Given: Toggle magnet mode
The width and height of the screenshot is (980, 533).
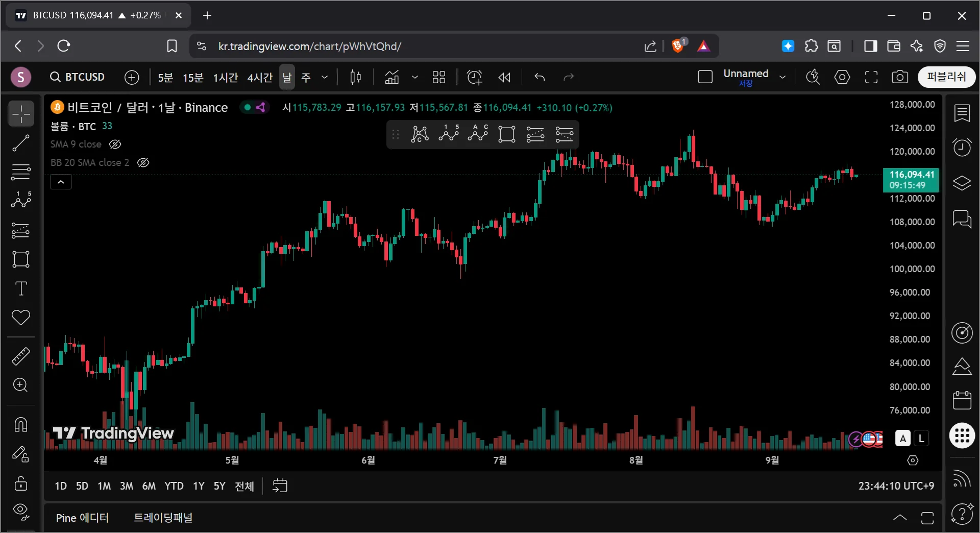Looking at the screenshot, I should (x=21, y=424).
